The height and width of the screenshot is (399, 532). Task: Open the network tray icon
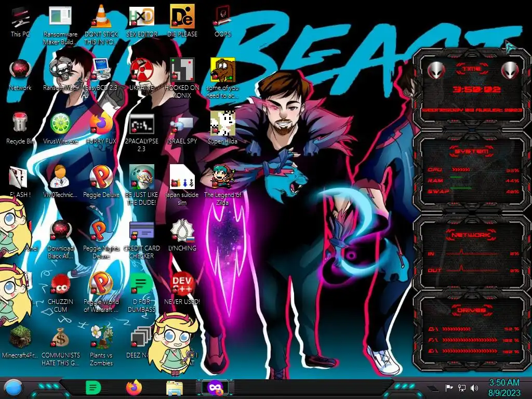pyautogui.click(x=462, y=388)
